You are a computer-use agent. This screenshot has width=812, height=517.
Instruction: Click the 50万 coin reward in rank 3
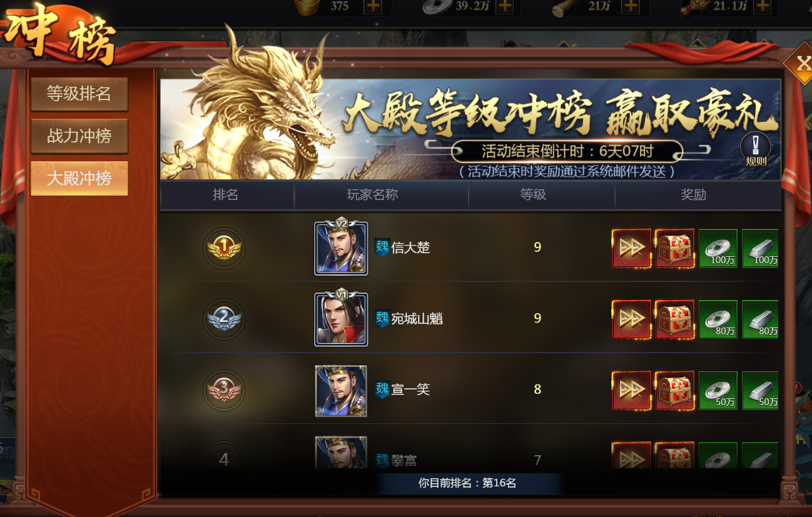click(x=718, y=391)
